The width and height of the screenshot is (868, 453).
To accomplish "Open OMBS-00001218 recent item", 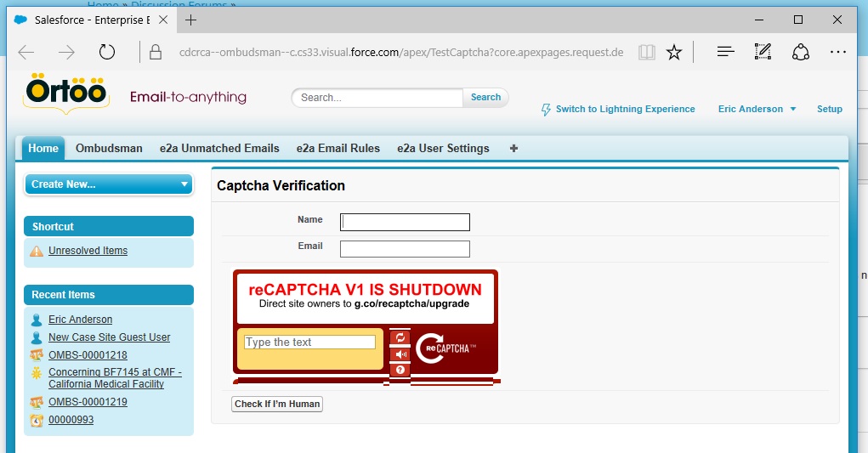I will (x=88, y=355).
